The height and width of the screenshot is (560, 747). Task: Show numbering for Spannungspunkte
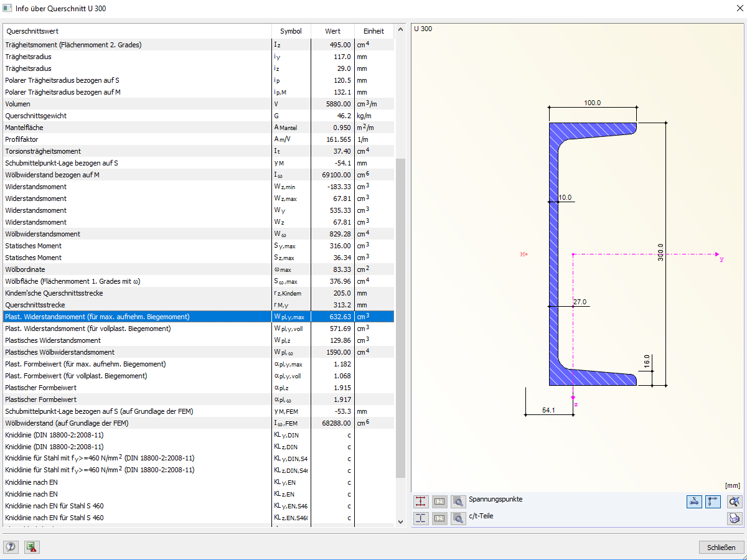(x=439, y=502)
